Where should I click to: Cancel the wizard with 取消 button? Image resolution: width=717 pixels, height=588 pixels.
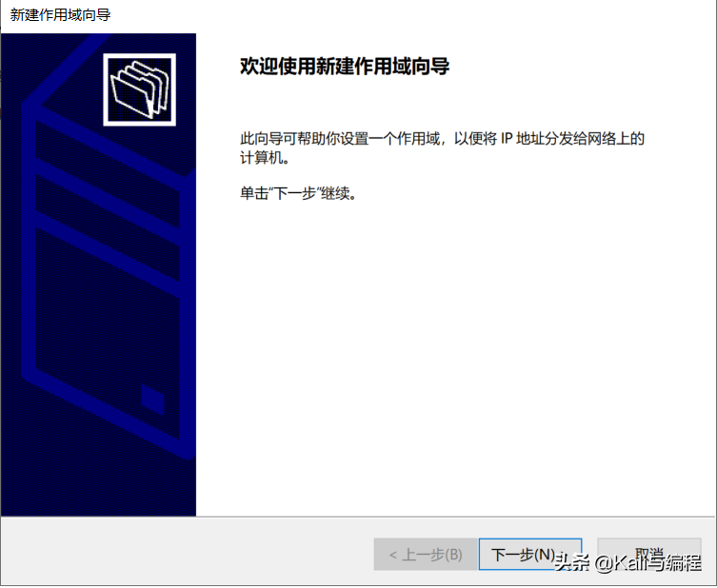[x=648, y=555]
